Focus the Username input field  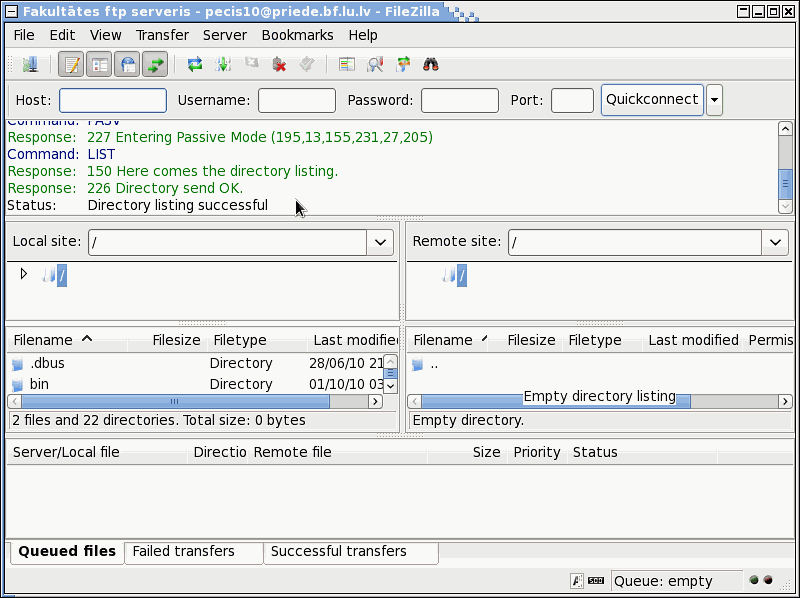[x=297, y=100]
